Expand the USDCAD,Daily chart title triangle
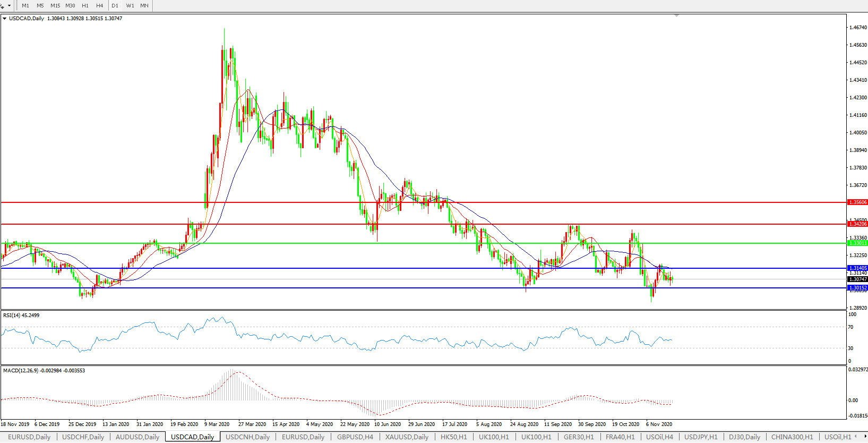This screenshot has width=868, height=443. click(x=5, y=19)
